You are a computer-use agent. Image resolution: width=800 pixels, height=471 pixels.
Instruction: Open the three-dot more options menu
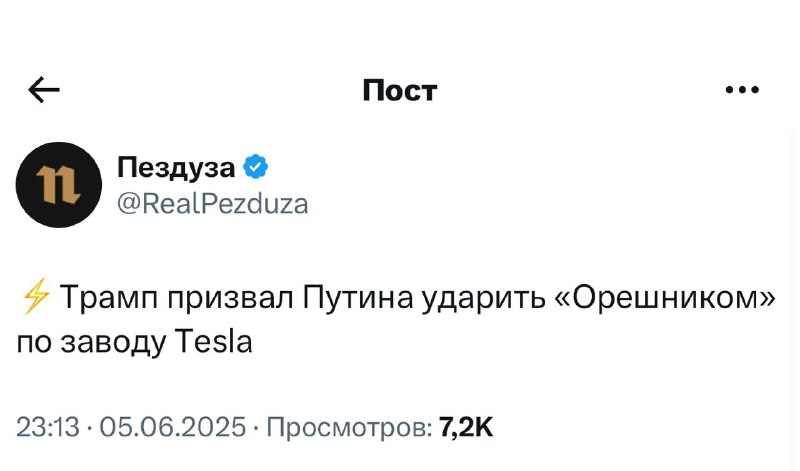pos(742,90)
